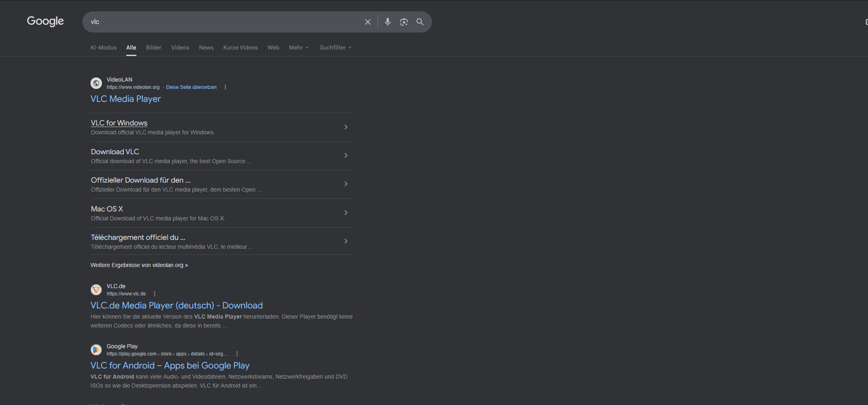This screenshot has height=405, width=868.
Task: Select the Alle tab
Action: coord(131,47)
